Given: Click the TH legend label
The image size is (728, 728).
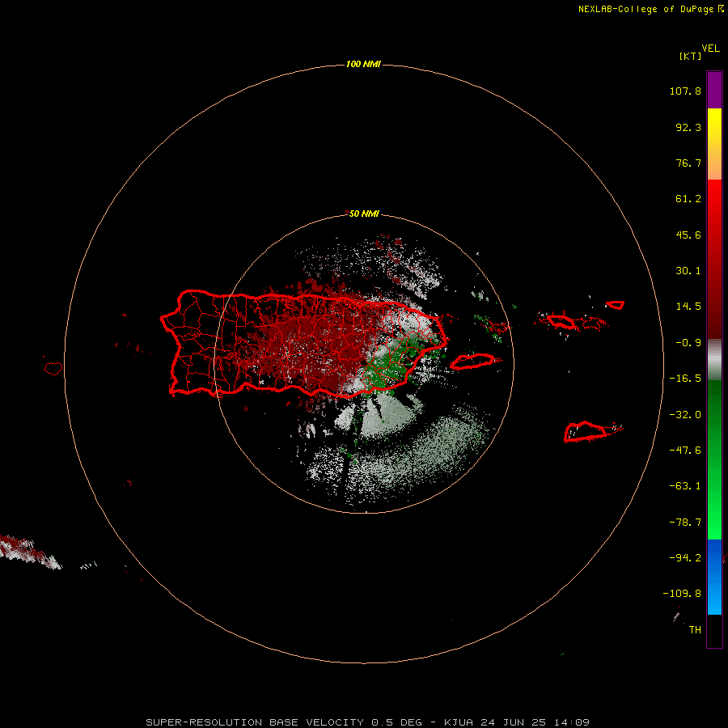Looking at the screenshot, I should [695, 630].
